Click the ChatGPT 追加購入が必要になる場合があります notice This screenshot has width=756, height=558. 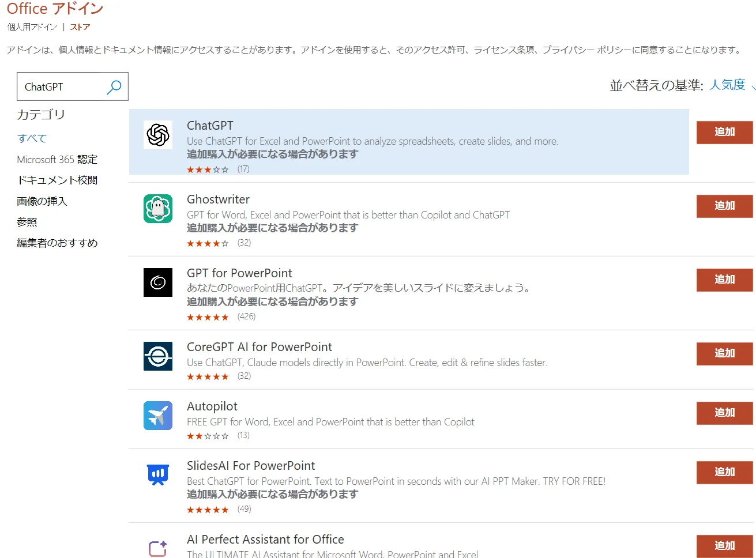point(272,154)
